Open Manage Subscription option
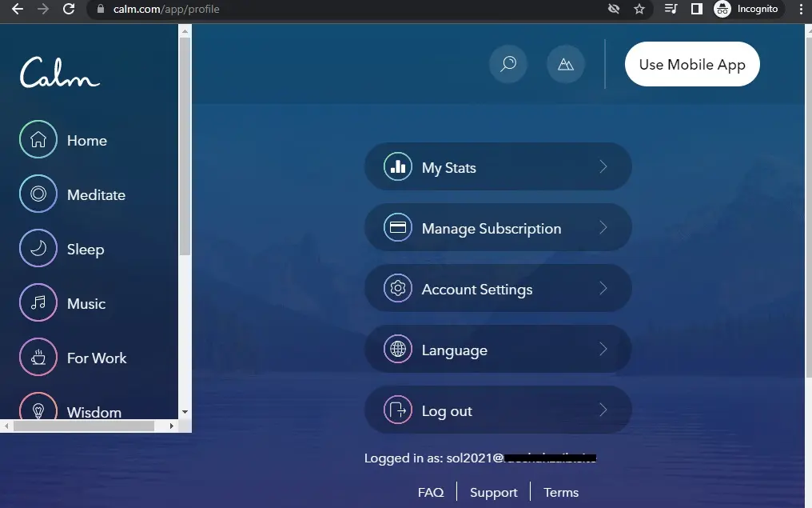Image resolution: width=812 pixels, height=508 pixels. pyautogui.click(x=498, y=227)
